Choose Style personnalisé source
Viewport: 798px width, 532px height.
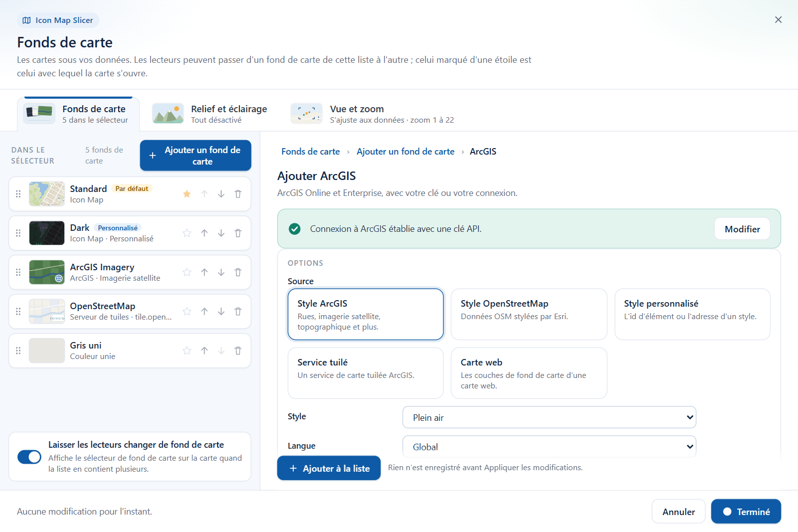[x=692, y=314]
